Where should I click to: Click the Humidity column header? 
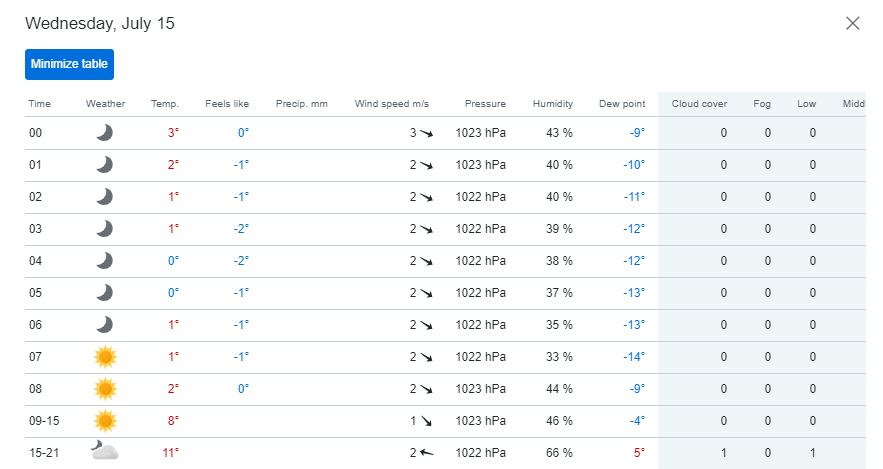point(552,104)
